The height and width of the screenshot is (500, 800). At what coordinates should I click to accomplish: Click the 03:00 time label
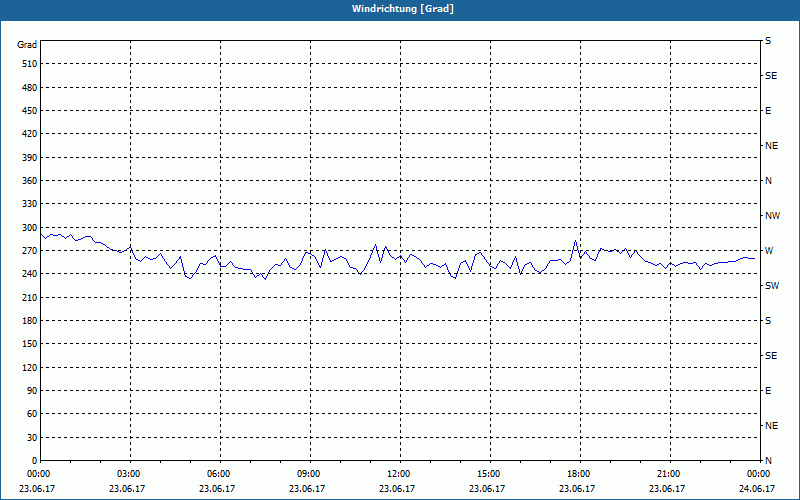[x=128, y=474]
